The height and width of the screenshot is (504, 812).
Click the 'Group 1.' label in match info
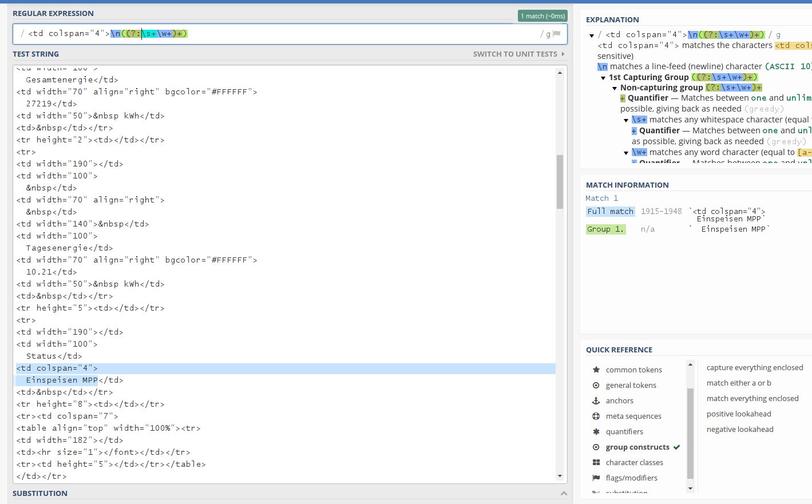pos(605,229)
